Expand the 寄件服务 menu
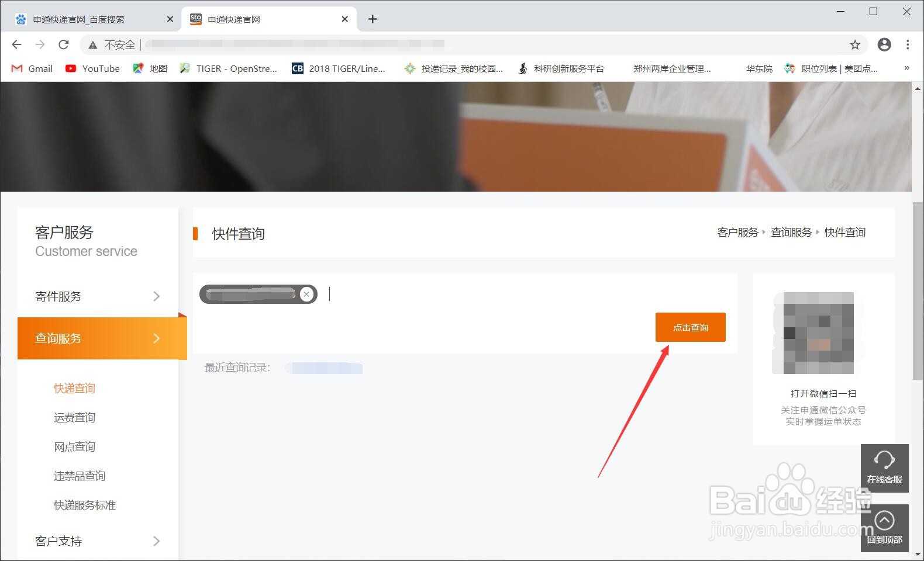The width and height of the screenshot is (924, 561). pos(98,296)
